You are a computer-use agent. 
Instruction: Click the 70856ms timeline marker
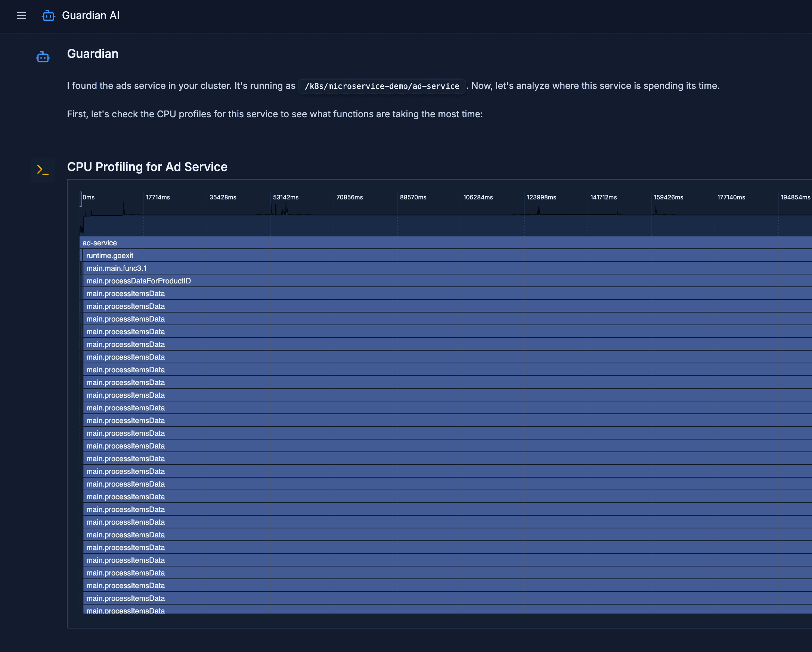tap(350, 197)
